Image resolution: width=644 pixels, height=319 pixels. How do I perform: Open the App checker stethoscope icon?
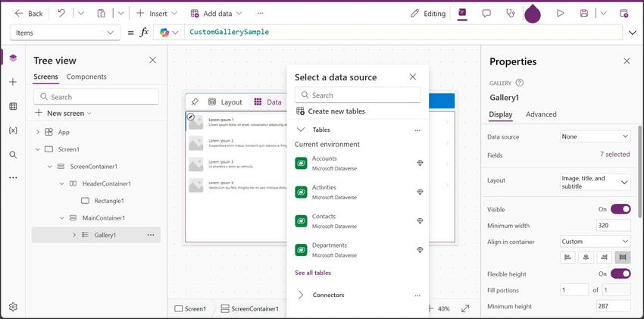(x=511, y=14)
